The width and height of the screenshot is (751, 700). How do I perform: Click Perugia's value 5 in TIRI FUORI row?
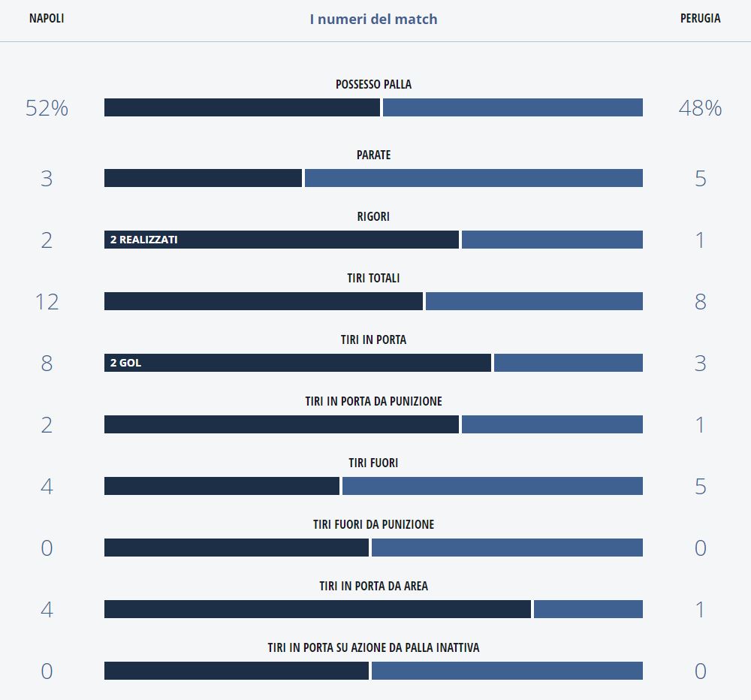point(700,487)
